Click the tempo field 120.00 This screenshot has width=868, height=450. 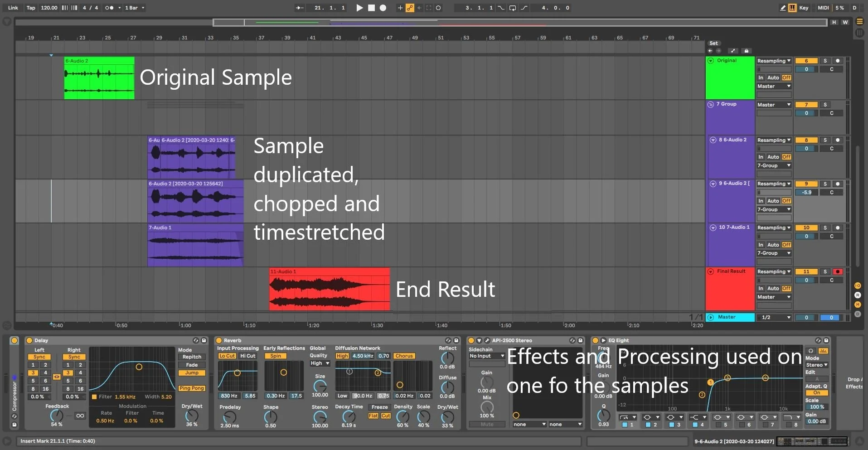tap(49, 8)
